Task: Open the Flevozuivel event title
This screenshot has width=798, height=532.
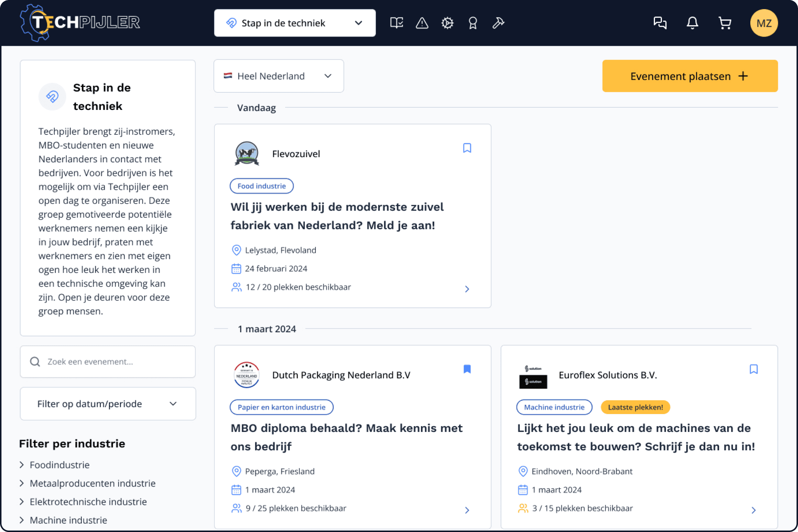Action: coord(337,216)
